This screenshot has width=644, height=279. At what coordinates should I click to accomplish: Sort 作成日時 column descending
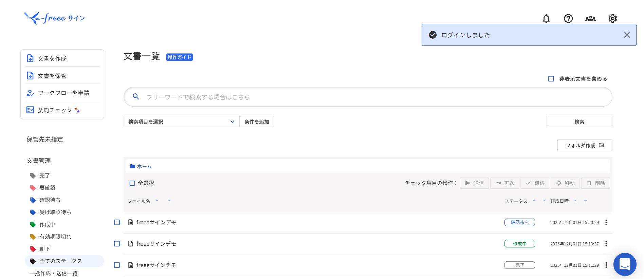[x=585, y=201]
